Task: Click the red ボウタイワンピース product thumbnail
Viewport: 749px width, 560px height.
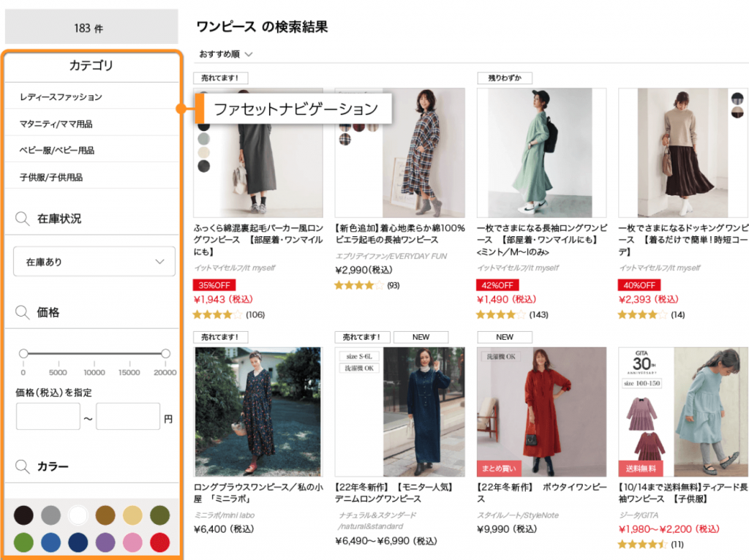Action: [x=541, y=412]
